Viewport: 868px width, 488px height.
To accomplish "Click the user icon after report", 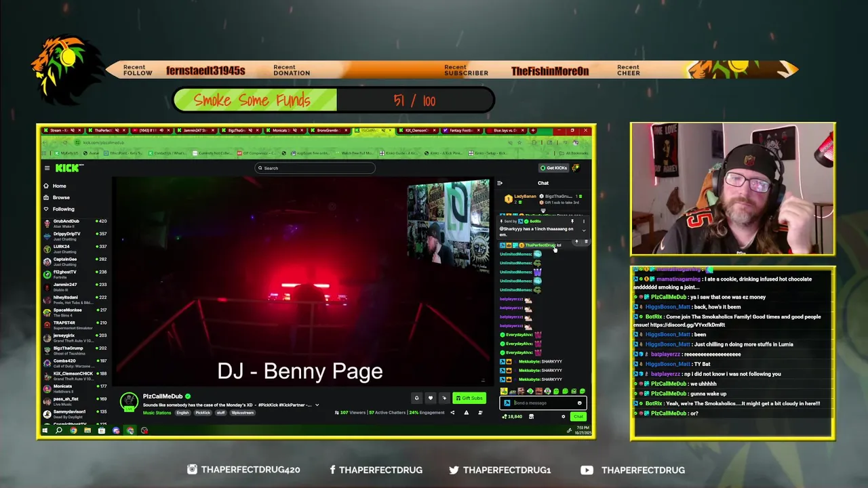I will click(x=480, y=413).
